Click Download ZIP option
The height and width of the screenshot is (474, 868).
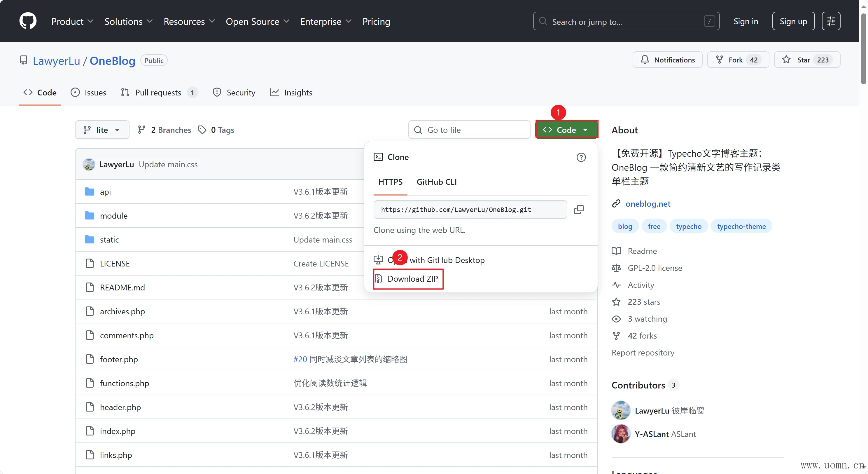pos(412,278)
